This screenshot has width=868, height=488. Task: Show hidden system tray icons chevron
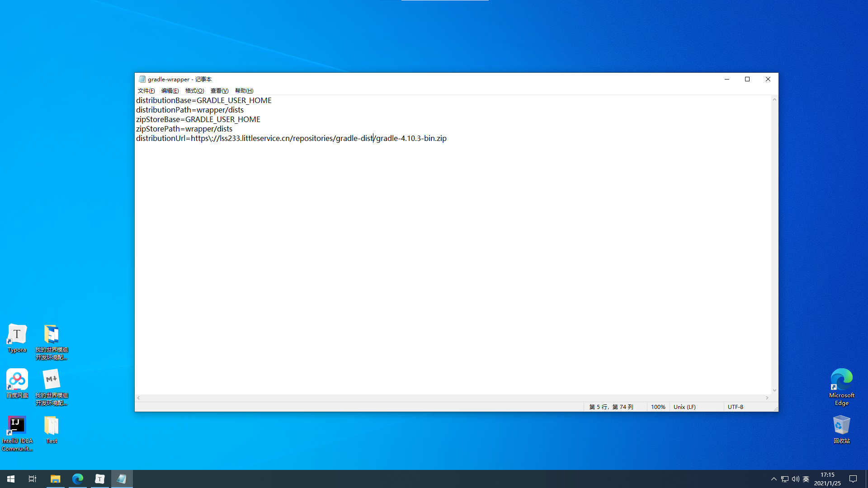[x=774, y=479]
